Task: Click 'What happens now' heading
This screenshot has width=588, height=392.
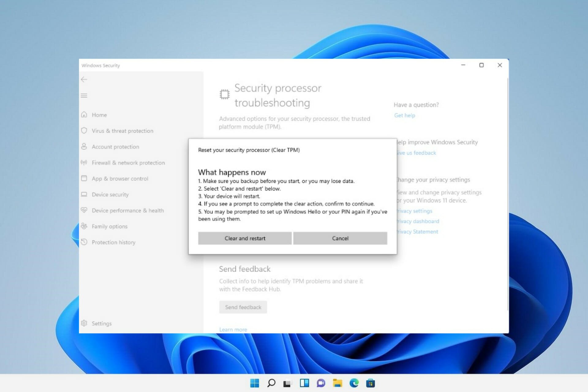Action: coord(232,172)
